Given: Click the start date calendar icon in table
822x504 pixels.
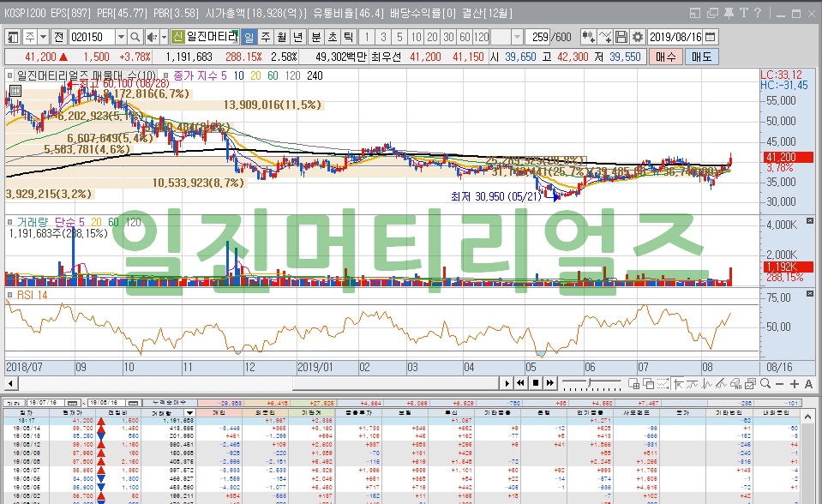Looking at the screenshot, I should point(74,403).
